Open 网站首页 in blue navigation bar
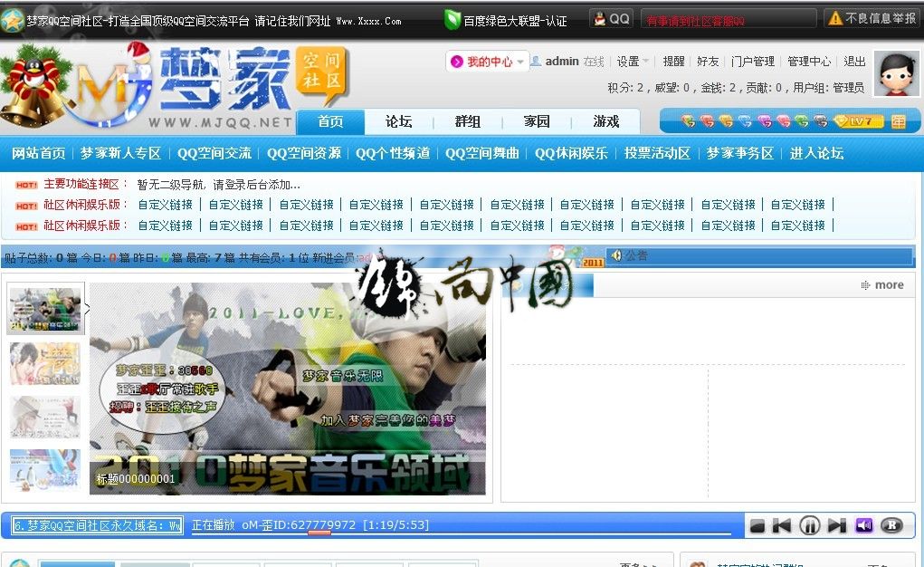The image size is (924, 567). point(38,153)
